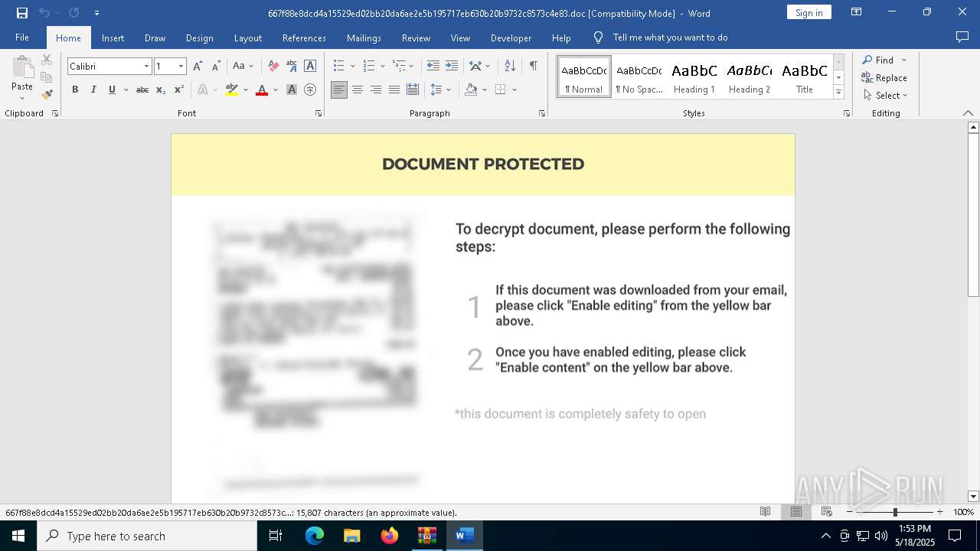The height and width of the screenshot is (551, 980).
Task: Click the Type here to search box
Action: (x=147, y=536)
